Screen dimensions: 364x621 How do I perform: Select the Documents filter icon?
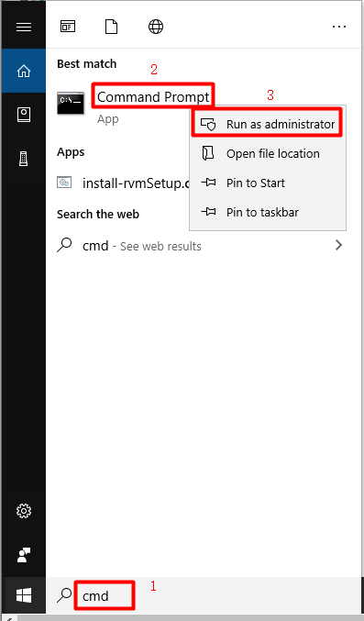coord(111,27)
